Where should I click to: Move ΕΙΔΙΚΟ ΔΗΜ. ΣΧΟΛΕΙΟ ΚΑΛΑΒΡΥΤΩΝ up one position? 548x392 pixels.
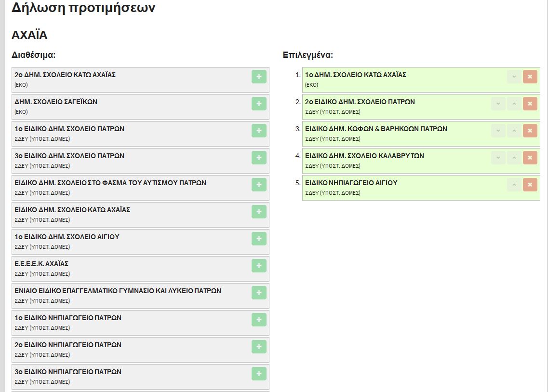(x=514, y=158)
